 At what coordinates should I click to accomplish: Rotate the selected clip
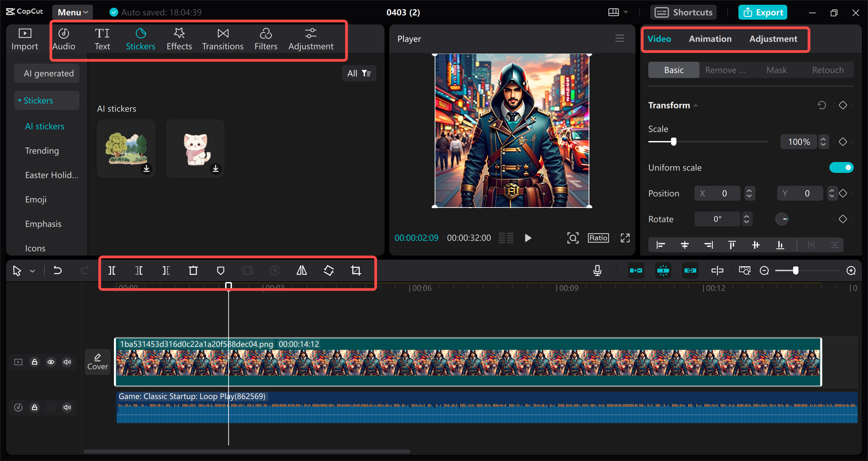[328, 270]
